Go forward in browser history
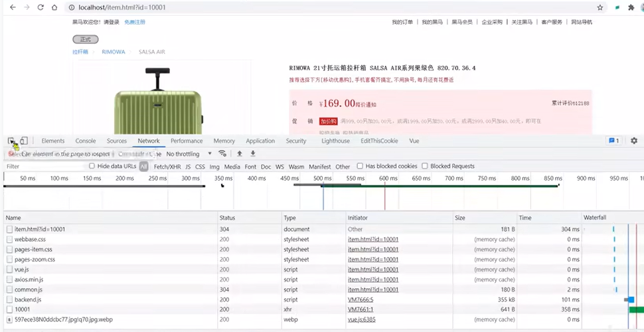The width and height of the screenshot is (644, 332). coord(27,7)
